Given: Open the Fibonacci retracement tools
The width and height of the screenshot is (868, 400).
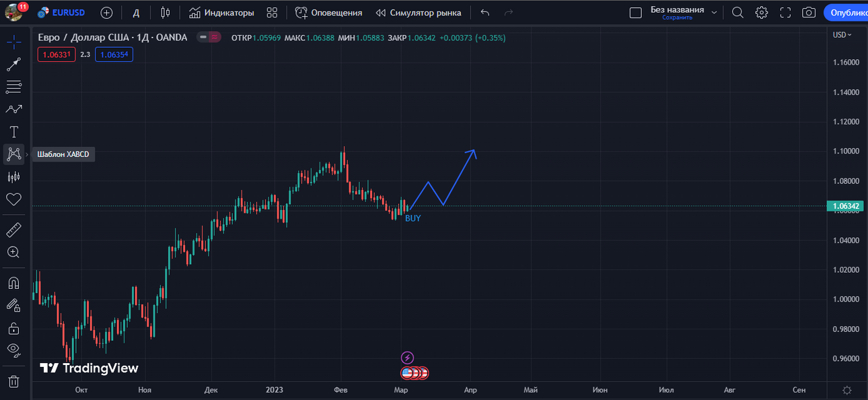Looking at the screenshot, I should pos(13,87).
